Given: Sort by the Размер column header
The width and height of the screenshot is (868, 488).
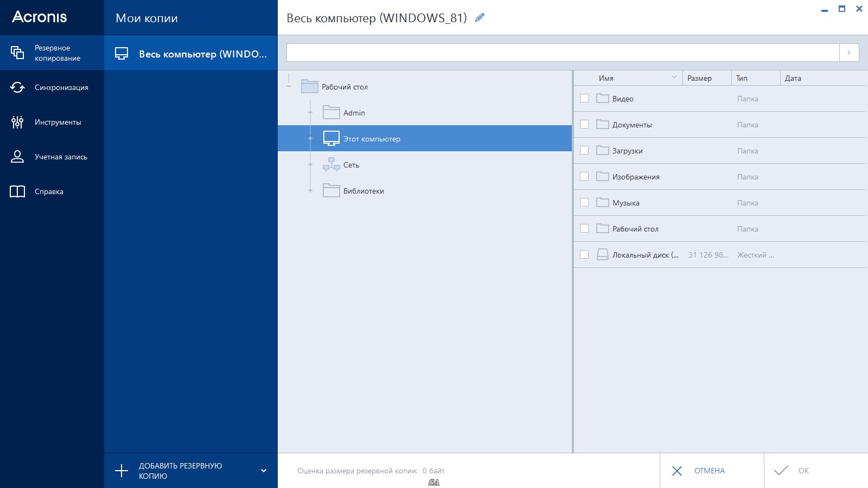Looking at the screenshot, I should pyautogui.click(x=706, y=78).
